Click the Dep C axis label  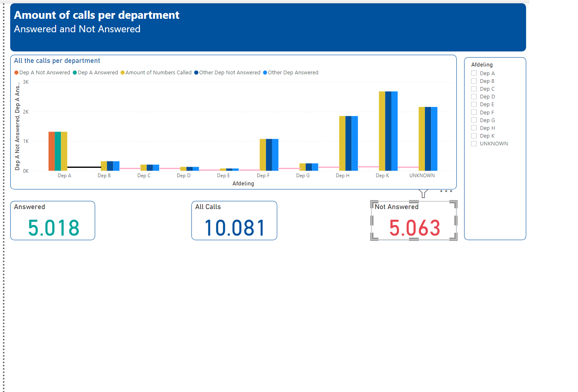pyautogui.click(x=144, y=176)
